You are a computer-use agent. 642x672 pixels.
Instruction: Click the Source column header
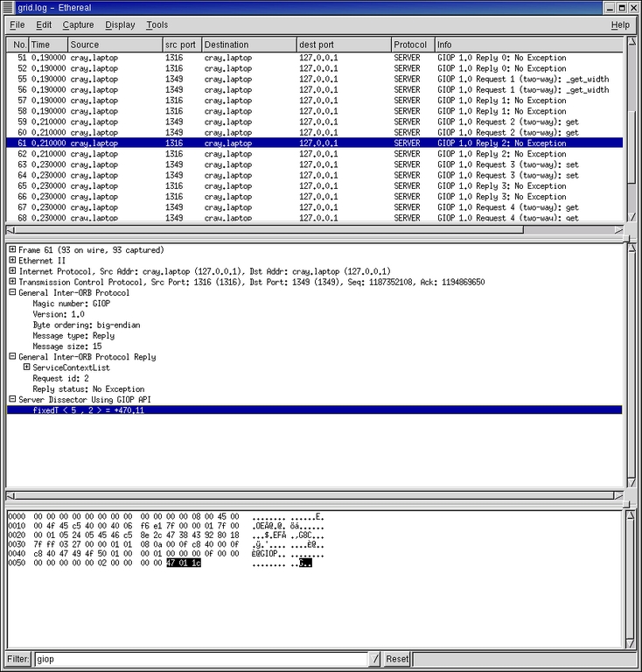[x=114, y=45]
